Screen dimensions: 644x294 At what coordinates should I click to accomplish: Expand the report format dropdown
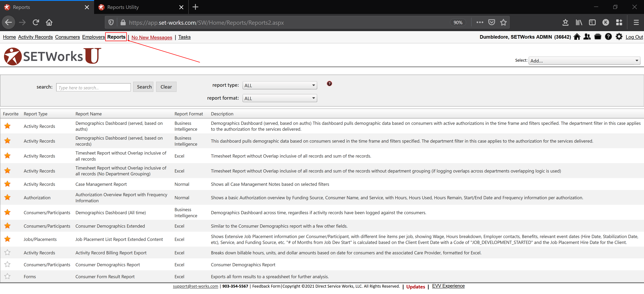(x=279, y=98)
